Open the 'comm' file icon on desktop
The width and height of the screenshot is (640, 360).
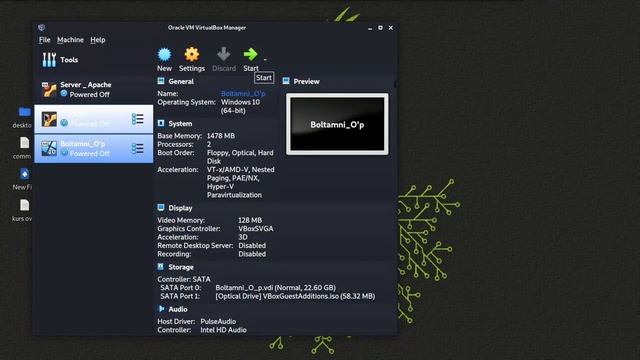pos(24,142)
